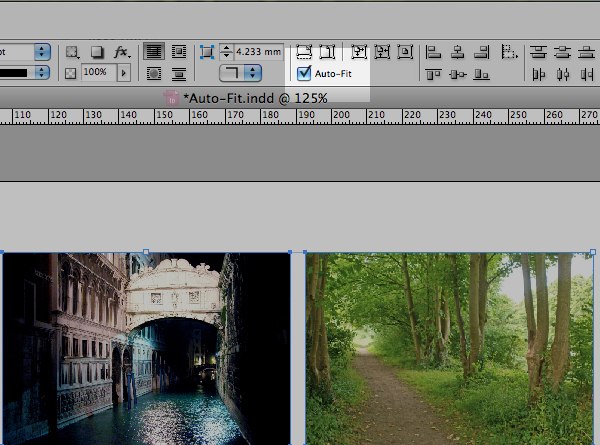Align right edges of objects
600x445 pixels.
pos(481,52)
